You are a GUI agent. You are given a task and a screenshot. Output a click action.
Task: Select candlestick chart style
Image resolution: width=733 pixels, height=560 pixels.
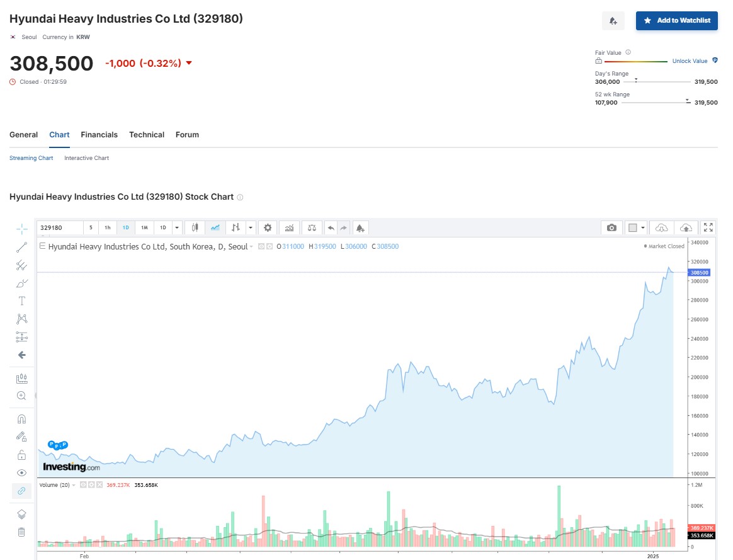point(195,227)
